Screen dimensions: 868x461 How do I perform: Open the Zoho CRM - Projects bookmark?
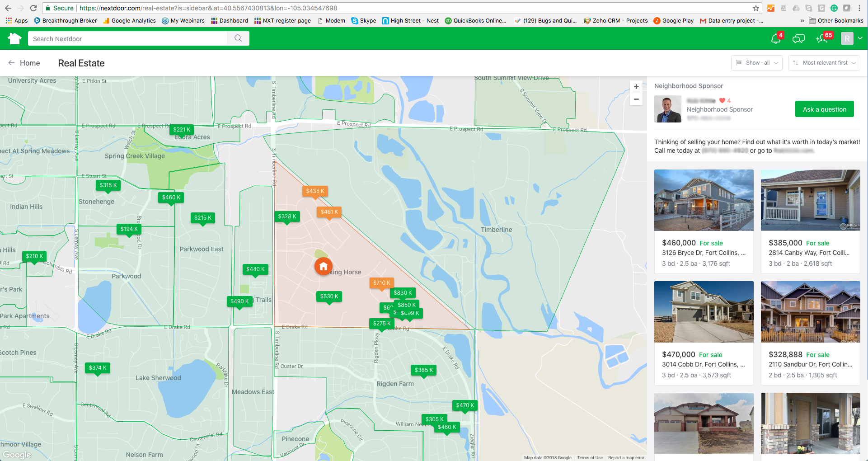point(616,21)
